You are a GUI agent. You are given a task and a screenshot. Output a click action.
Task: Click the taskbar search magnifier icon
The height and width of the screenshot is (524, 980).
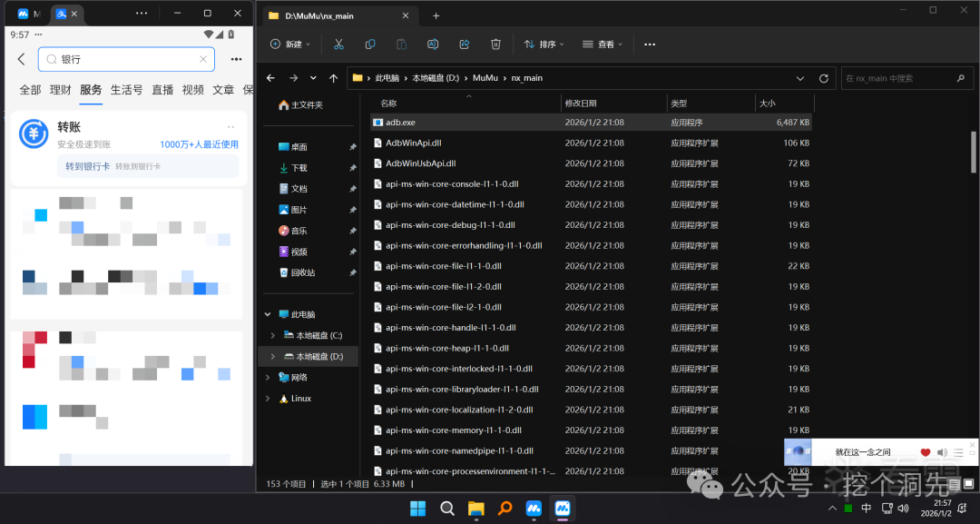(446, 509)
